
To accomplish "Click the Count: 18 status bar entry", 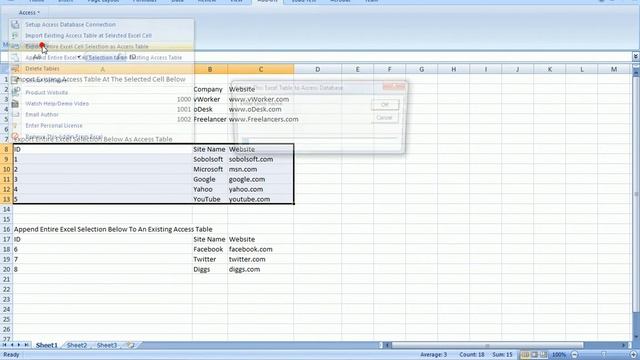I will click(472, 355).
